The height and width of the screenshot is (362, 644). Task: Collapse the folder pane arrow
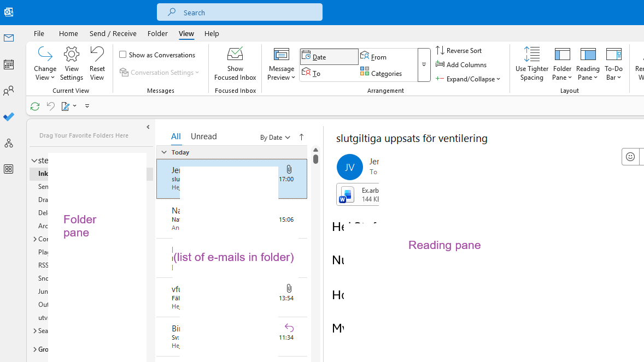pos(148,127)
